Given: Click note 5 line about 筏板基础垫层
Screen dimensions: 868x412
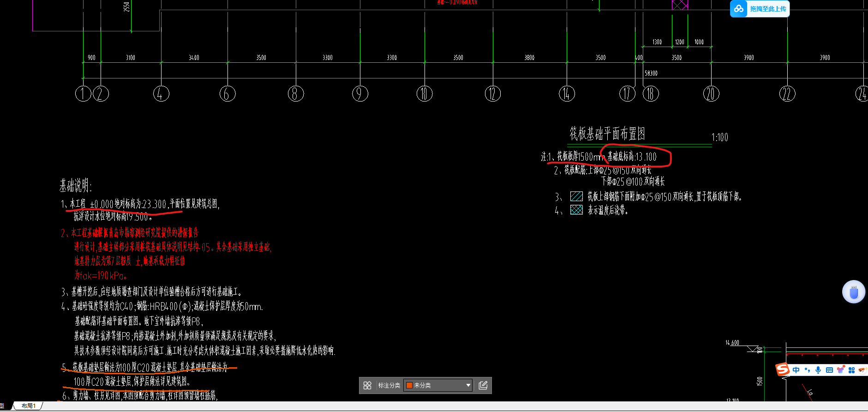Looking at the screenshot, I should 144,367.
